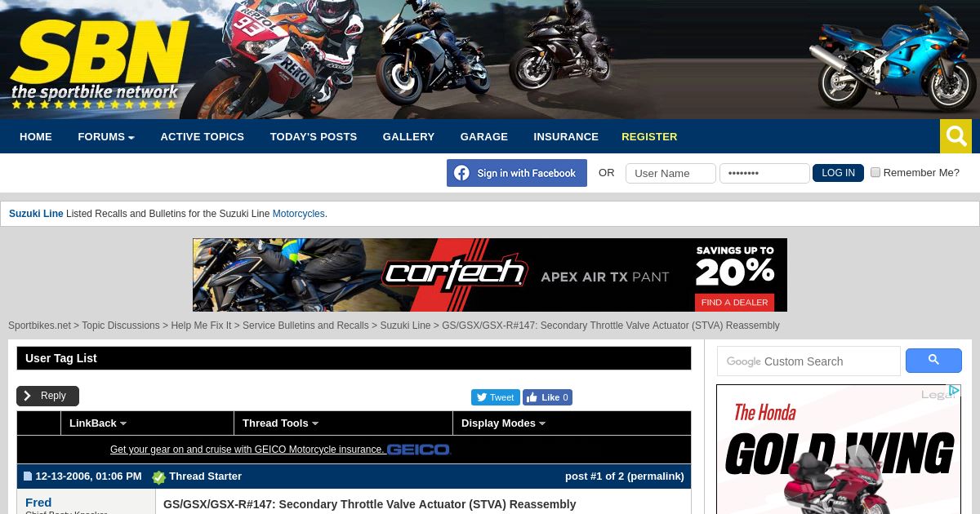Focus the password input field
980x514 pixels.
pyautogui.click(x=764, y=173)
